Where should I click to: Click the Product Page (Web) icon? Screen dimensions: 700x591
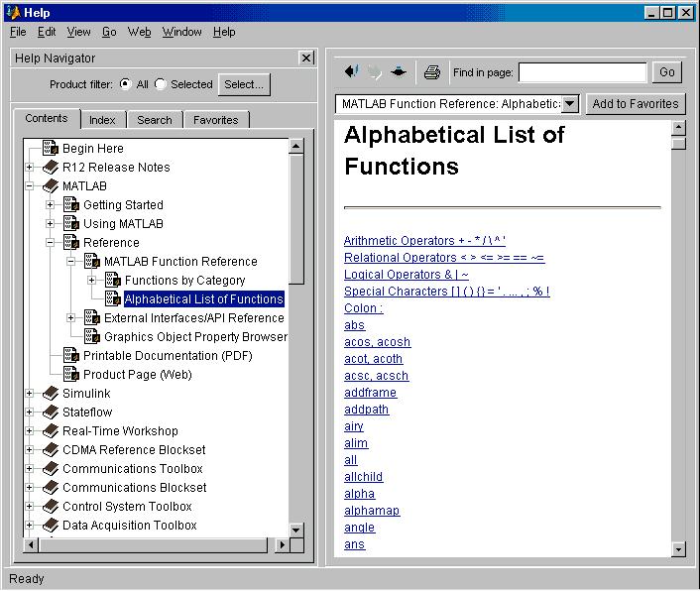coord(71,374)
